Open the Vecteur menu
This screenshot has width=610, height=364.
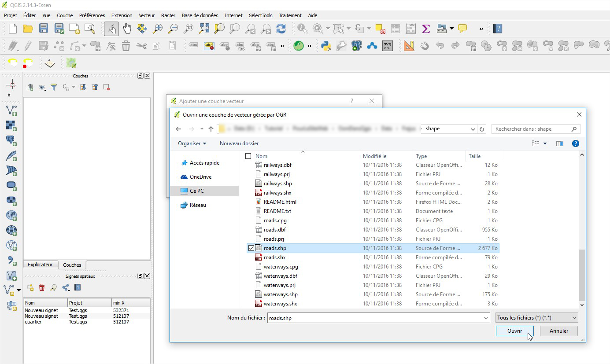point(147,15)
